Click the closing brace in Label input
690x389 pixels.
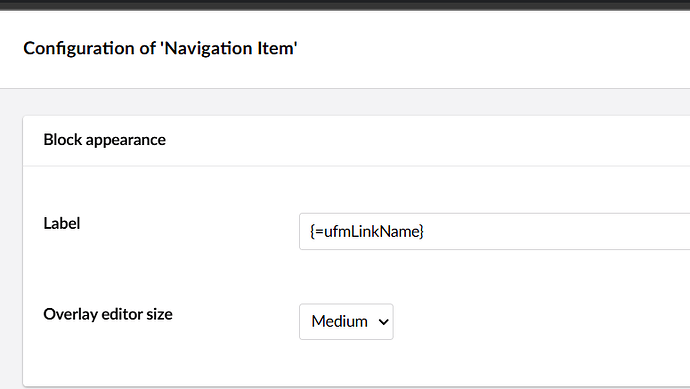[421, 231]
